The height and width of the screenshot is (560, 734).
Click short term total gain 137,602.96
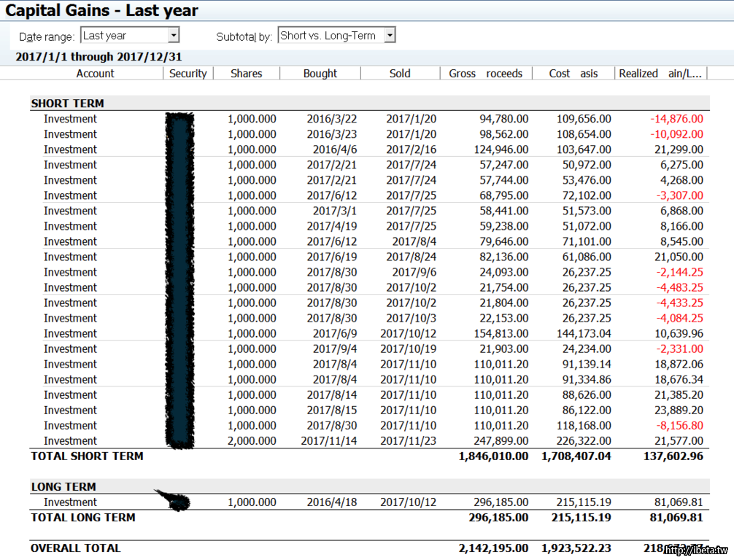pyautogui.click(x=666, y=456)
